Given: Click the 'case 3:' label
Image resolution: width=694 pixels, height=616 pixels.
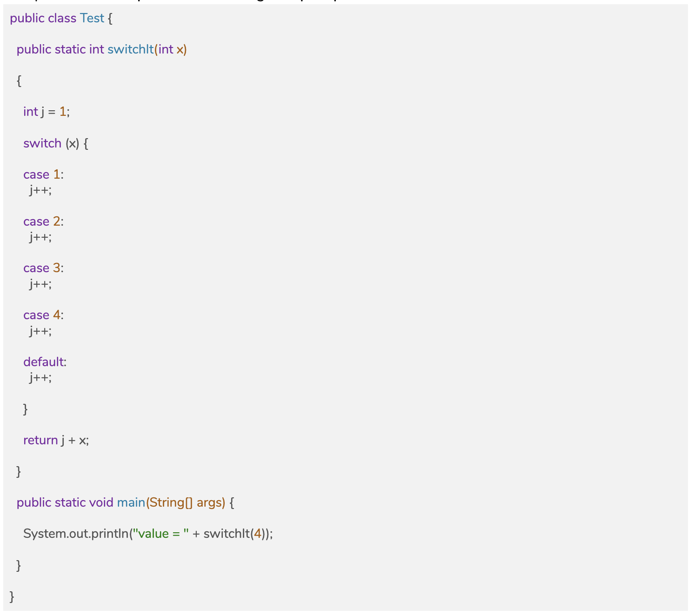Looking at the screenshot, I should (x=43, y=268).
